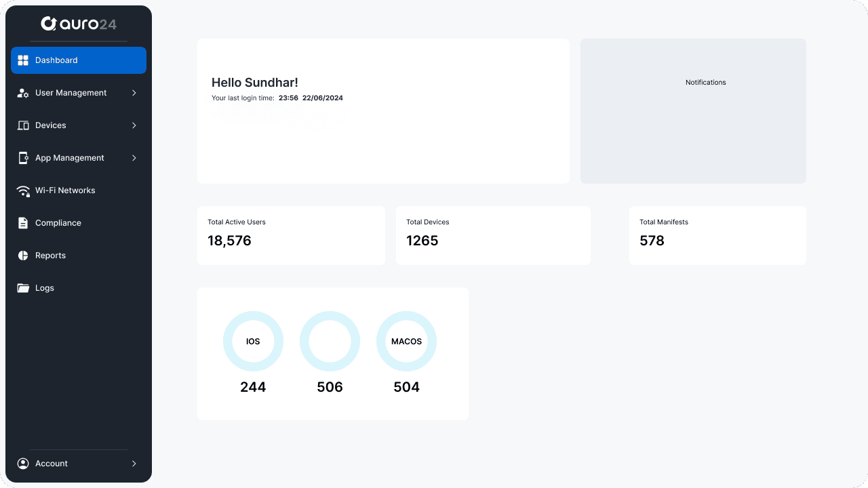Expand the Account section

(134, 463)
